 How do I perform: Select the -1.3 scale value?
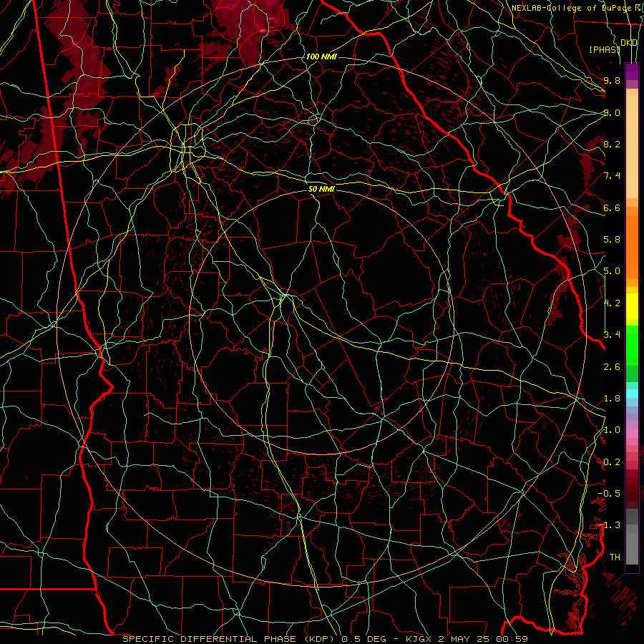[609, 525]
